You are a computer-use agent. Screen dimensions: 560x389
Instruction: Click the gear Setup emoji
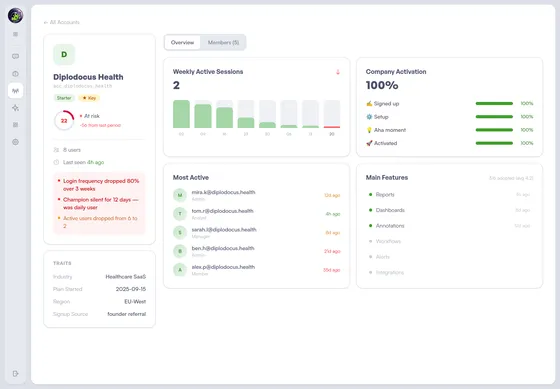pyautogui.click(x=369, y=117)
